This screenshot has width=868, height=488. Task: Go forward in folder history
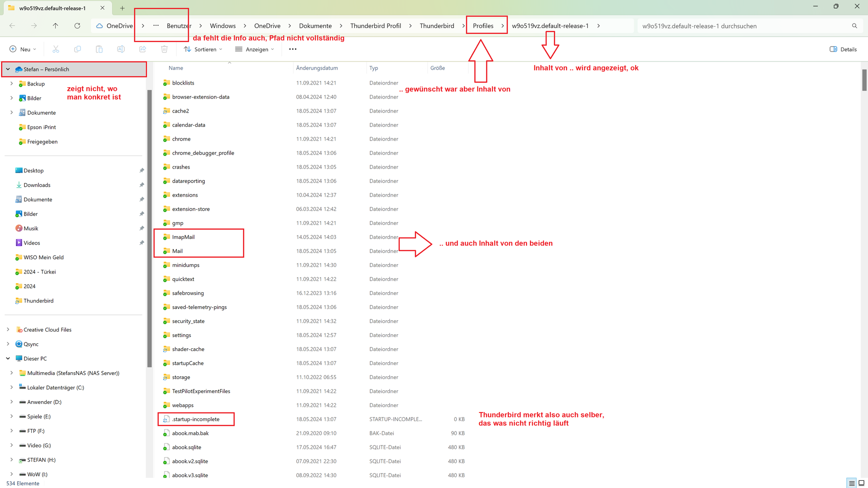[x=34, y=26]
